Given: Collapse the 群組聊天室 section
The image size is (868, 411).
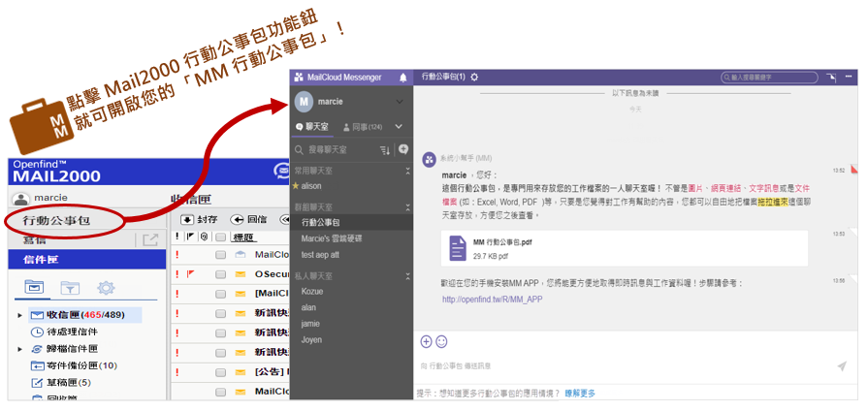Looking at the screenshot, I should [x=408, y=207].
